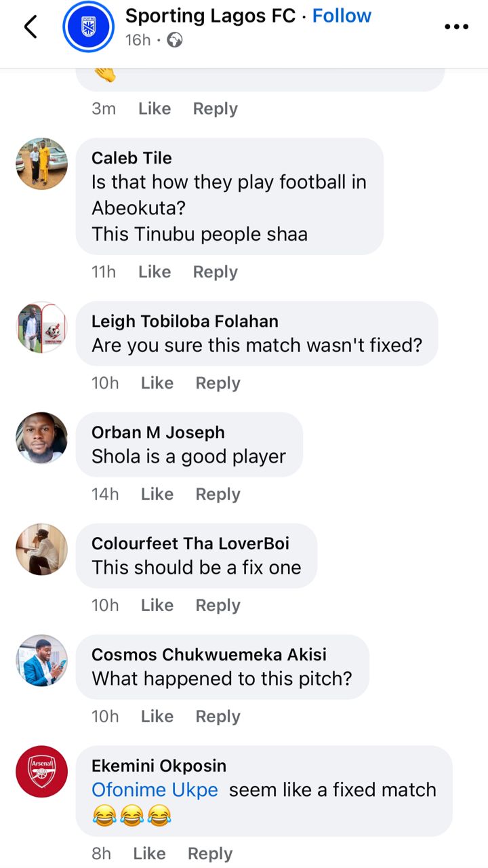Viewport: 488px width, 868px height.
Task: Tap Ekemini Okposin's Arsenal avatar
Action: click(42, 772)
